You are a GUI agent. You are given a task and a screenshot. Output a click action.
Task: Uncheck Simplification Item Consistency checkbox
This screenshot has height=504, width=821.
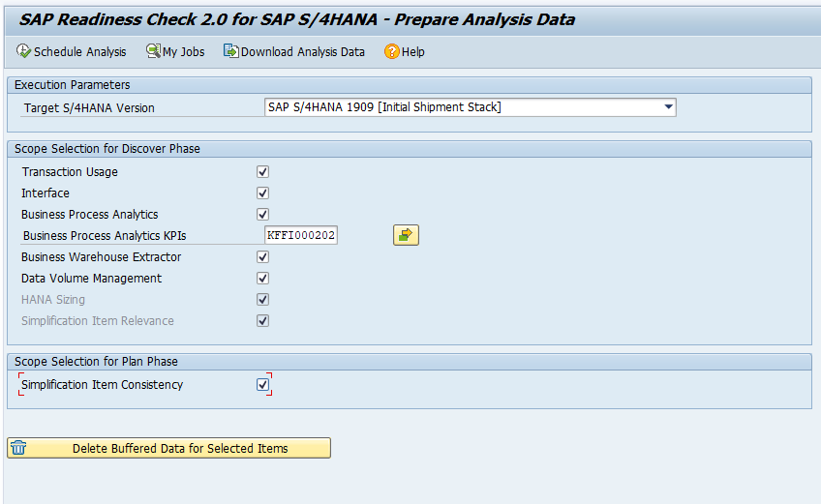point(262,385)
